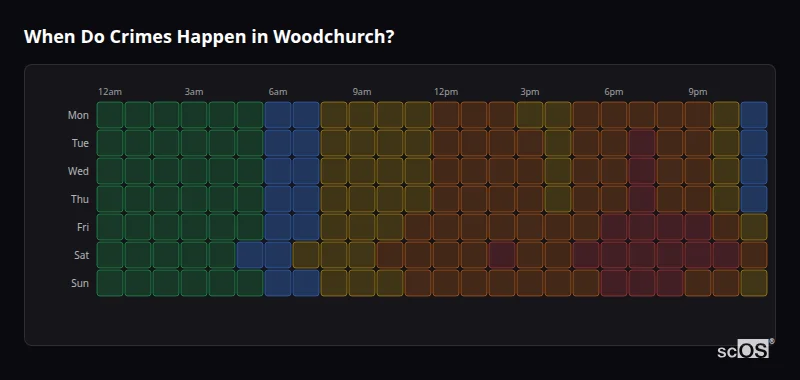Select the Wednesday 12am green cell
The image size is (800, 380).
[x=110, y=171]
